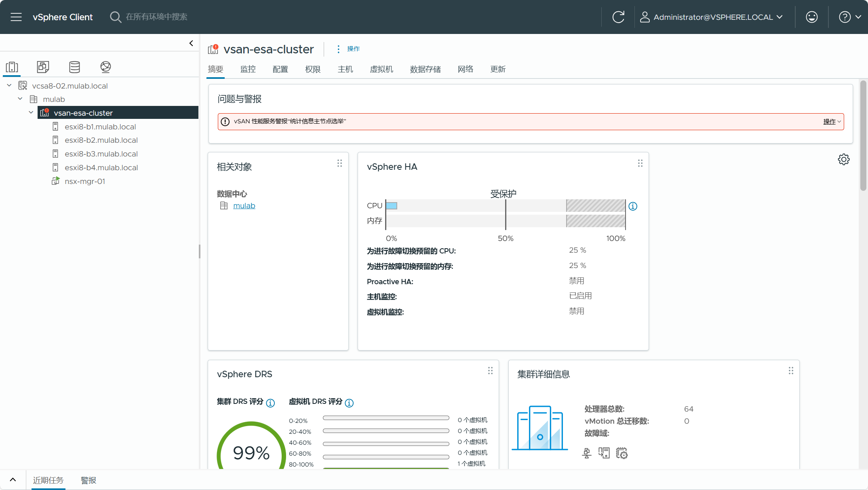Click the global search field
868x490 pixels.
point(156,17)
